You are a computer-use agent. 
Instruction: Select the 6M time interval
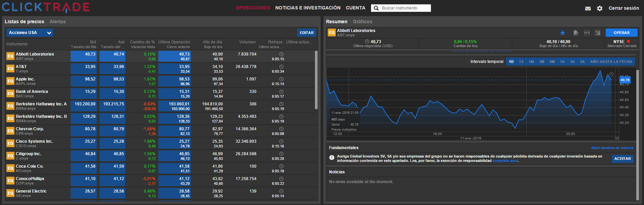pos(552,62)
